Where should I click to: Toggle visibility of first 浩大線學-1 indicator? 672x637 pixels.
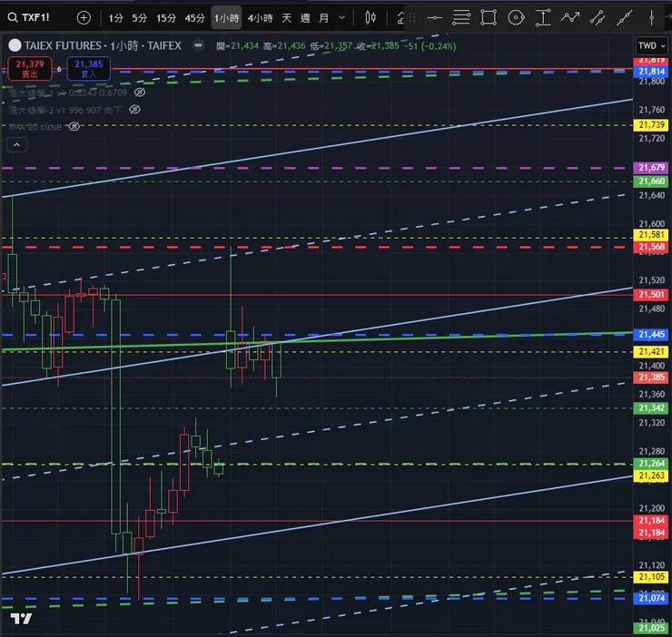tap(140, 92)
